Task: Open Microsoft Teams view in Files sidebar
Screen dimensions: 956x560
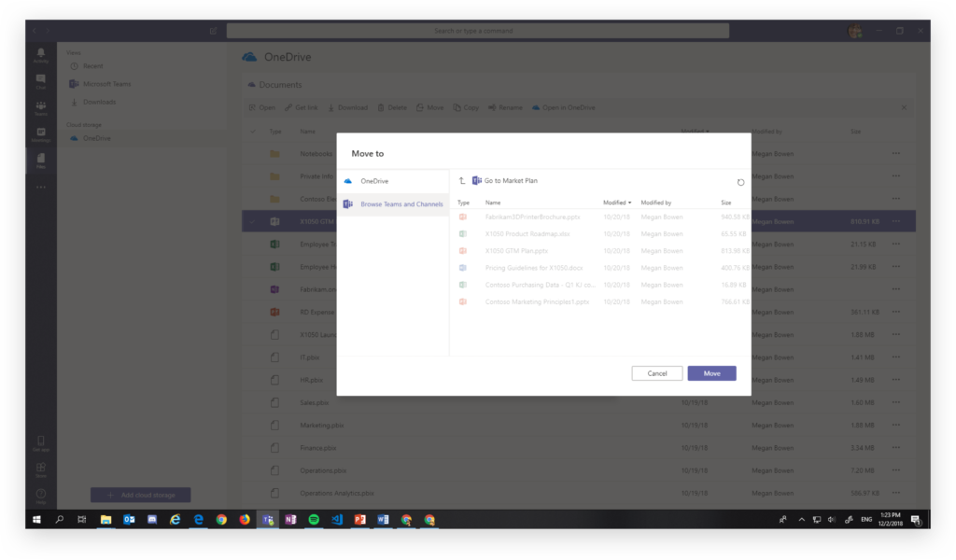Action: 106,83
